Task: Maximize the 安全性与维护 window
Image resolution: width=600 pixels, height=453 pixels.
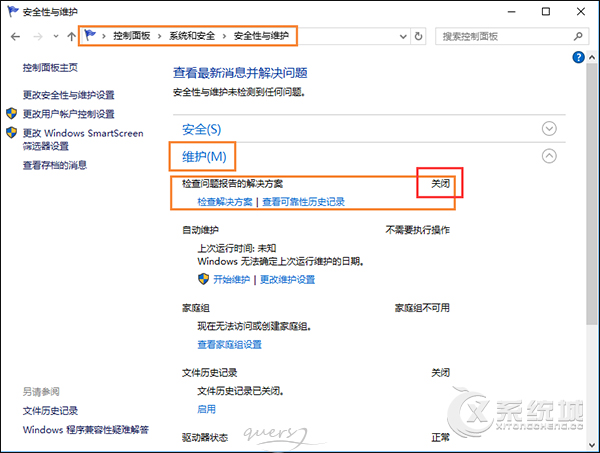Action: (546, 12)
